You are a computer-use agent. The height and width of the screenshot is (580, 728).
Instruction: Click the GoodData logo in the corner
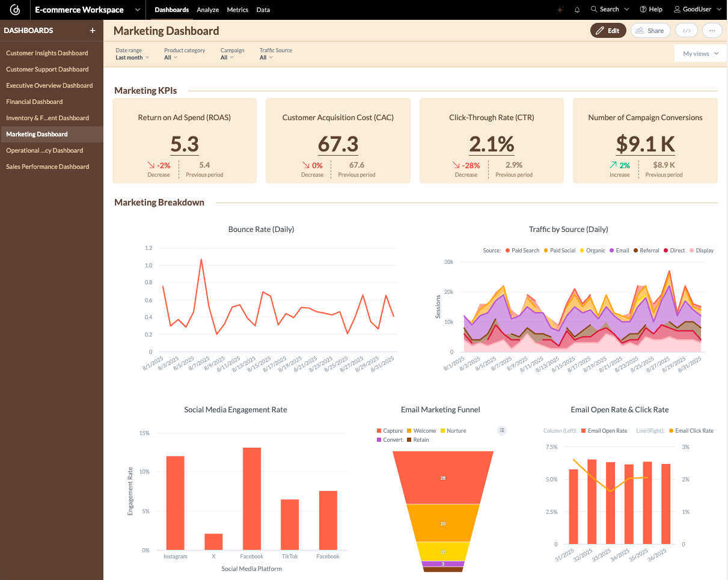point(15,9)
